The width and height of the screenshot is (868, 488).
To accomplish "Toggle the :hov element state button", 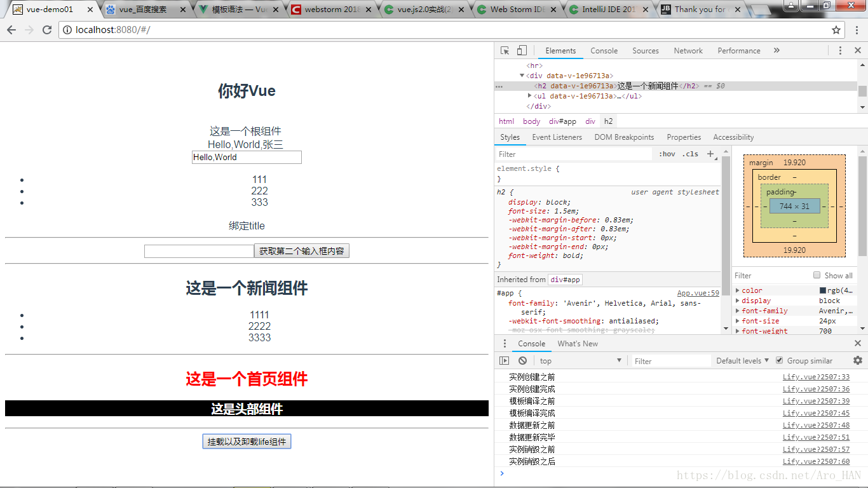I will 667,154.
